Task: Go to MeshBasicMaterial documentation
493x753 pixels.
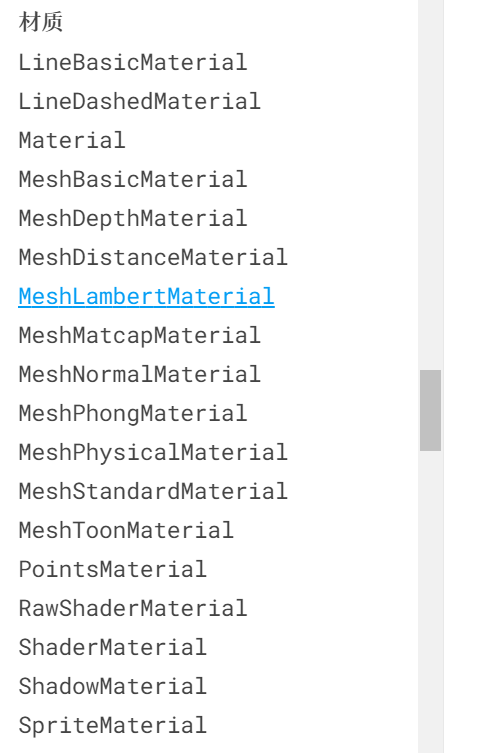Action: [x=132, y=179]
